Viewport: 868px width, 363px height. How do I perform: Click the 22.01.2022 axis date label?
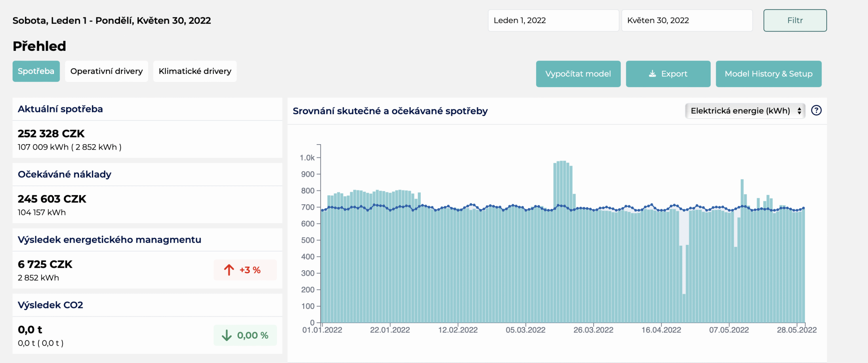(390, 330)
